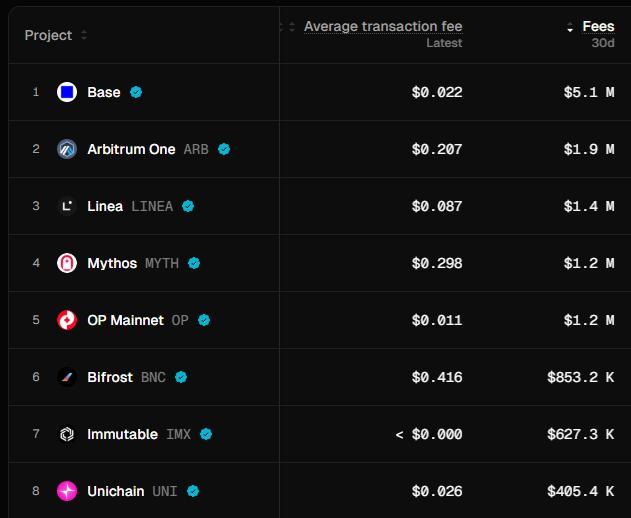
Task: Sort by Fees 30d column
Action: point(597,27)
